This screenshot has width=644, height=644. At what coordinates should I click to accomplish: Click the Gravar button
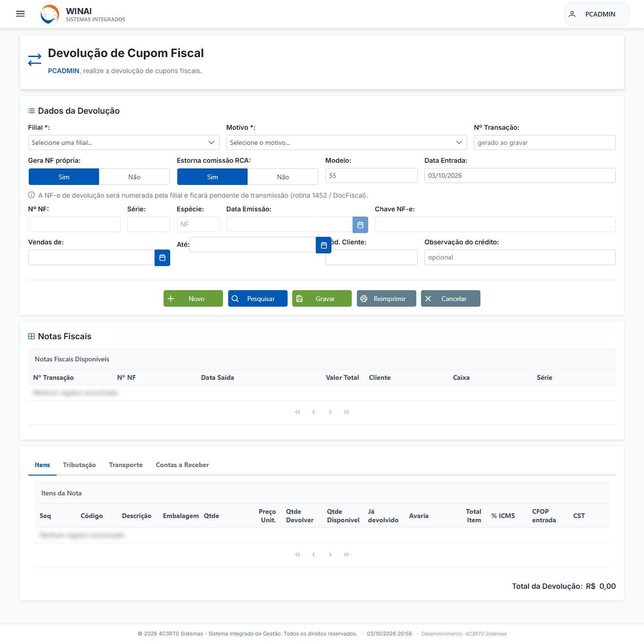pos(322,299)
